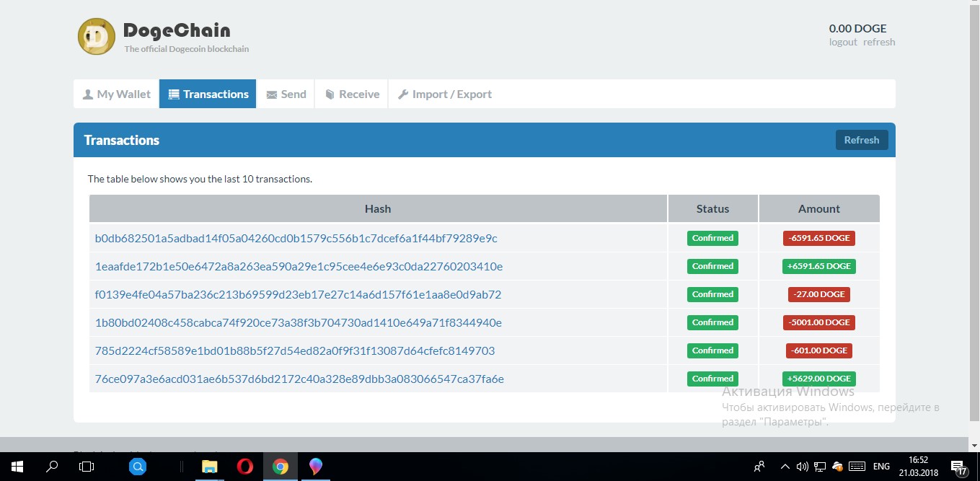Launch Opera browser from the taskbar

click(244, 467)
